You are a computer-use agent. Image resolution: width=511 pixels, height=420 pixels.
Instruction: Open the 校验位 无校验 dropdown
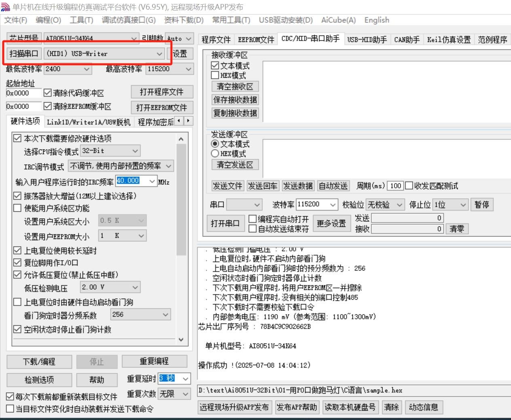click(385, 205)
